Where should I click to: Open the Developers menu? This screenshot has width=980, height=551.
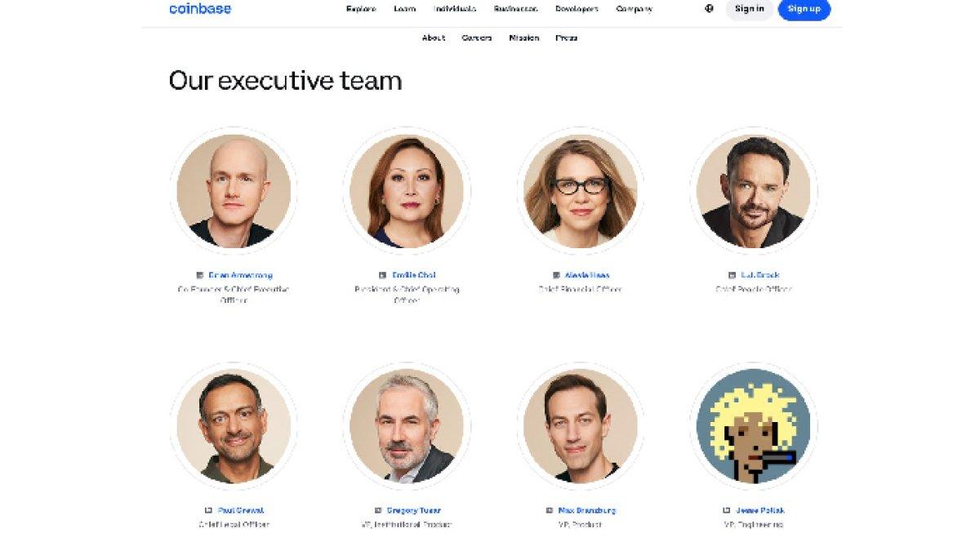577,9
